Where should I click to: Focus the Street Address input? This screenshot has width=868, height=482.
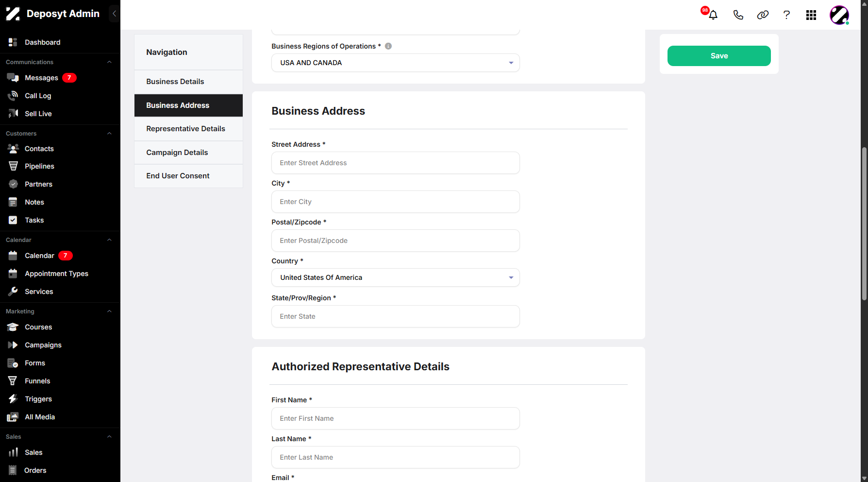click(x=396, y=163)
